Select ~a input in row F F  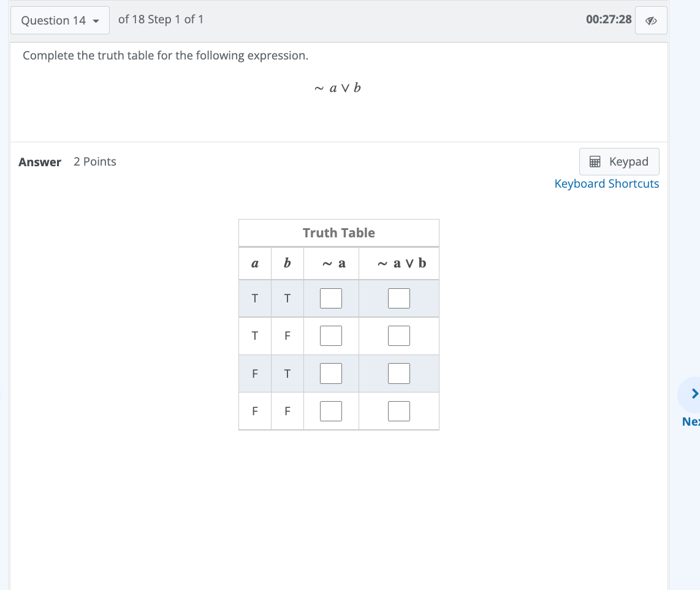(x=331, y=411)
